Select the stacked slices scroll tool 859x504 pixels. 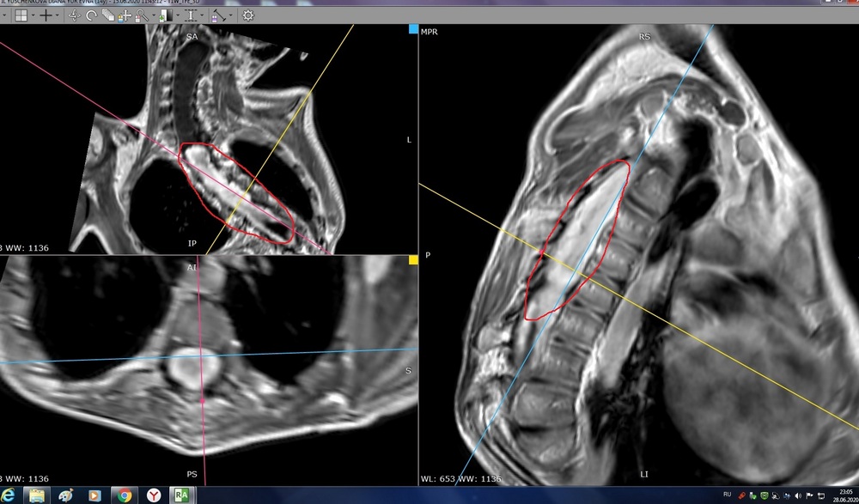click(108, 15)
